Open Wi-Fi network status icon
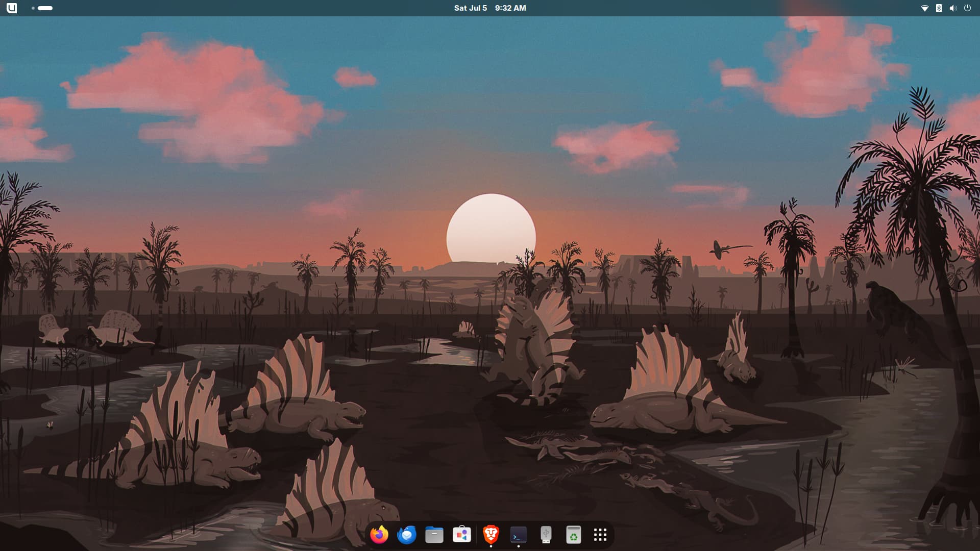 click(x=924, y=8)
